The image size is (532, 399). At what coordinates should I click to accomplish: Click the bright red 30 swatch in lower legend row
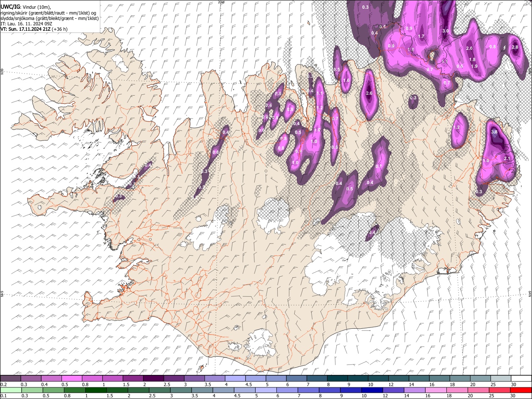pos(521,390)
